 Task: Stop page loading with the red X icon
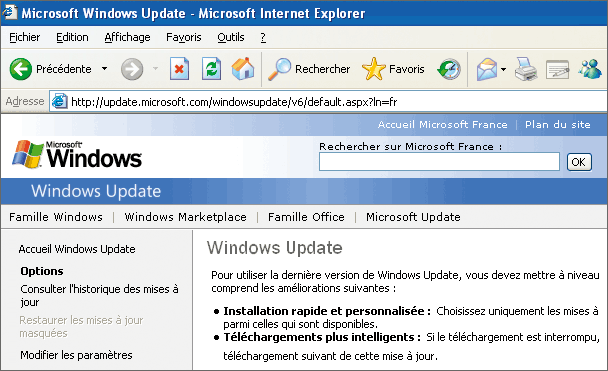click(x=180, y=69)
